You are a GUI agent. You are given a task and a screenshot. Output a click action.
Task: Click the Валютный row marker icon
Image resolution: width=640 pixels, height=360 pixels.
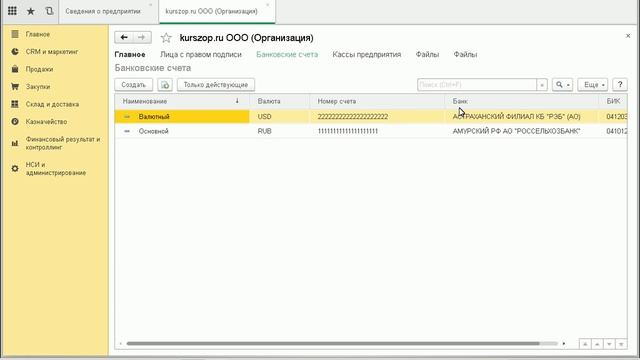pyautogui.click(x=127, y=117)
